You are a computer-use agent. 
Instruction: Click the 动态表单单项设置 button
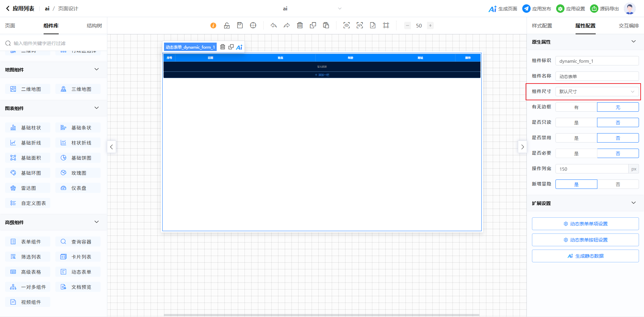coord(585,224)
